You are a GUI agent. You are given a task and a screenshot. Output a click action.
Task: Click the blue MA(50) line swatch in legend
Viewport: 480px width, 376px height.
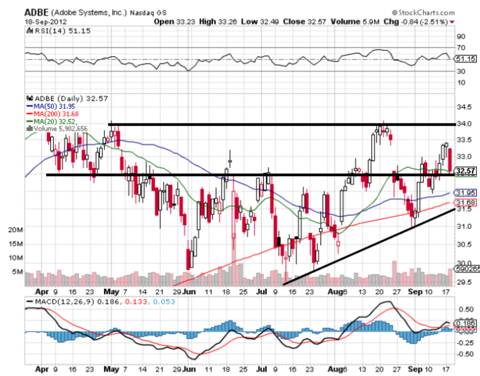point(29,107)
